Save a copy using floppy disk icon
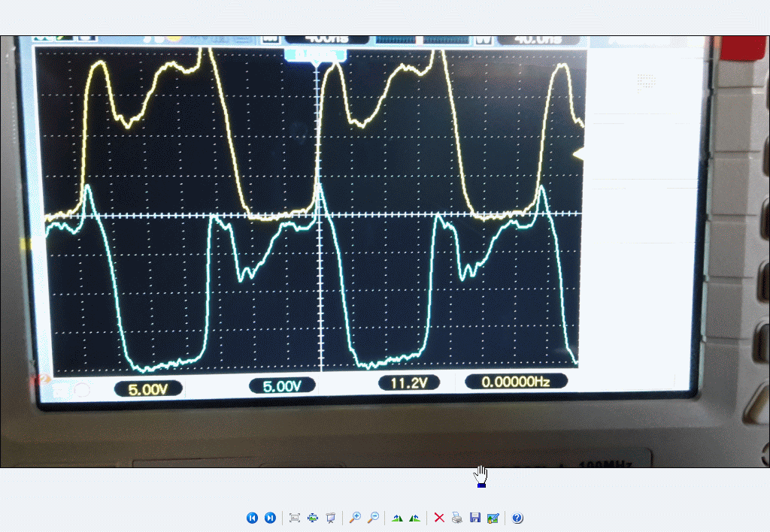Image resolution: width=770 pixels, height=532 pixels. [x=474, y=518]
